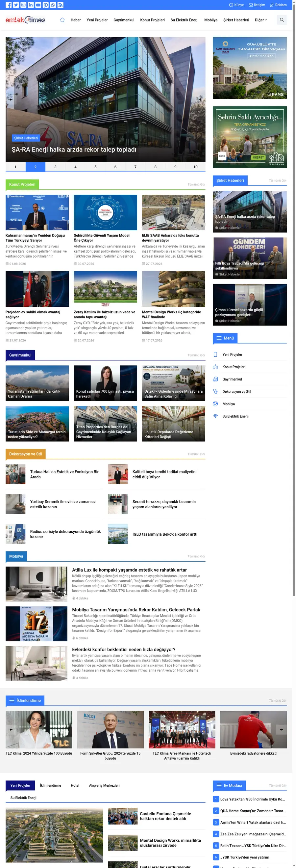Expand the Diğer dropdown menu

(x=261, y=20)
